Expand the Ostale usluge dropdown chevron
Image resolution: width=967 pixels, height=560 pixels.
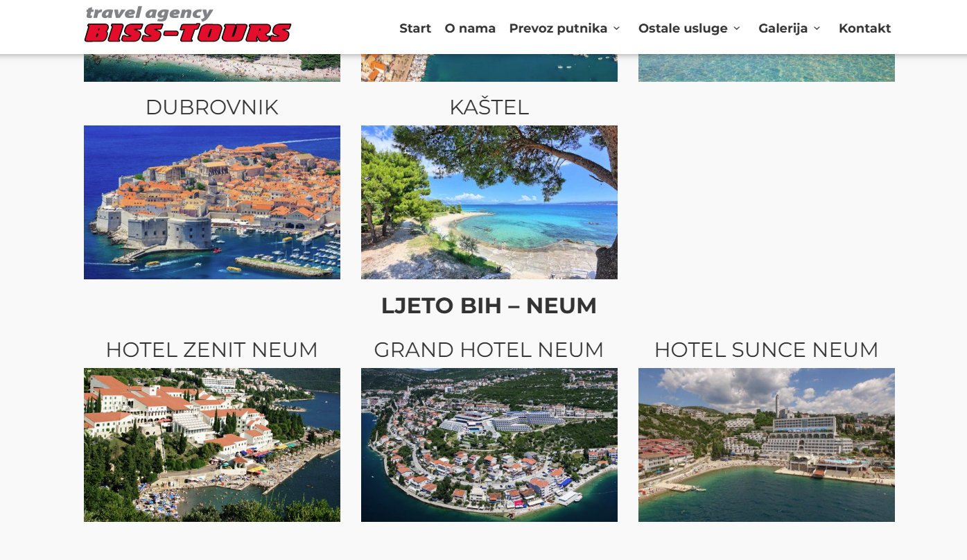pyautogui.click(x=737, y=28)
